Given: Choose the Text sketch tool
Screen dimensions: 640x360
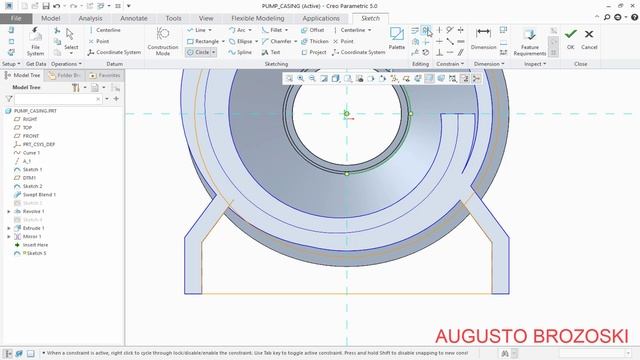Looking at the screenshot, I should [x=271, y=52].
